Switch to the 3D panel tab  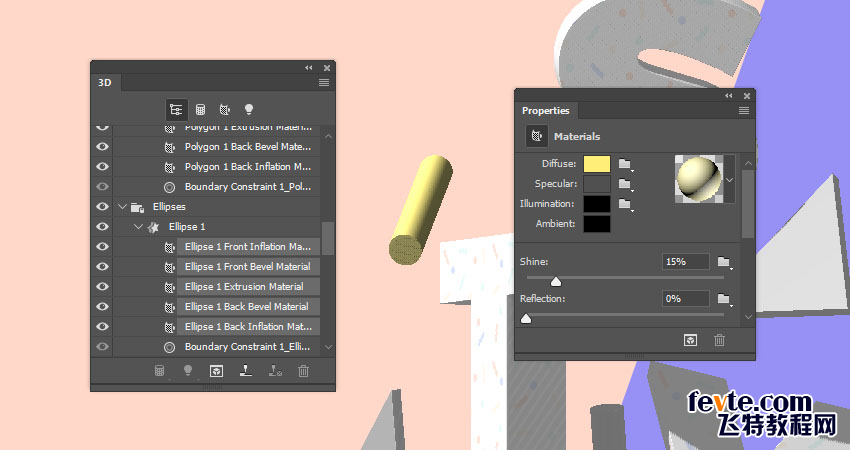[x=105, y=82]
